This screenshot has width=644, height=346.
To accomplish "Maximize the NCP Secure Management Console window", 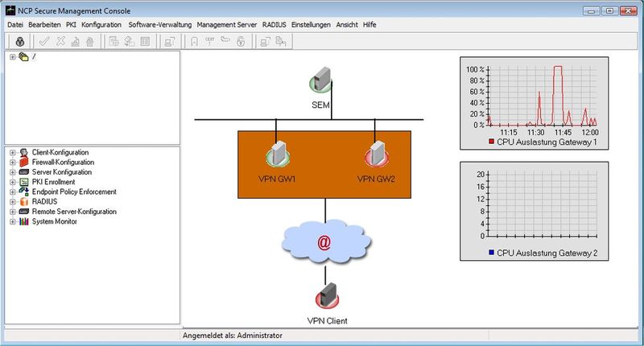I will 610,10.
